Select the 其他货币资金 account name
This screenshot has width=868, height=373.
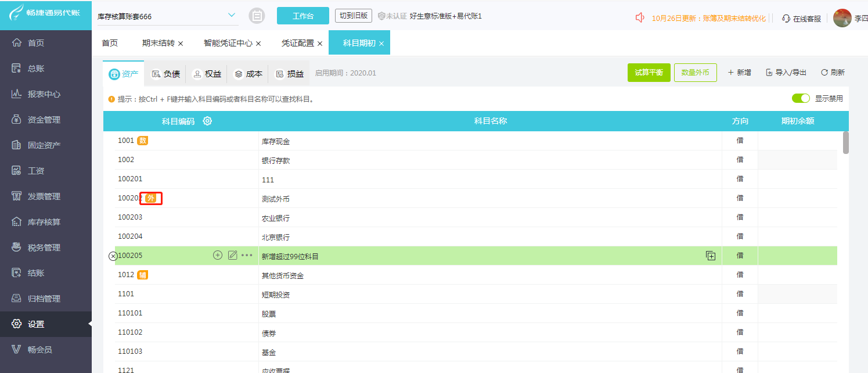(x=283, y=275)
